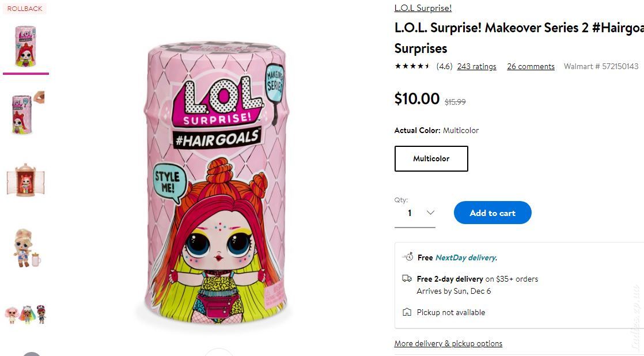Select the opened salon case thumbnail
The width and height of the screenshot is (644, 356).
25,181
